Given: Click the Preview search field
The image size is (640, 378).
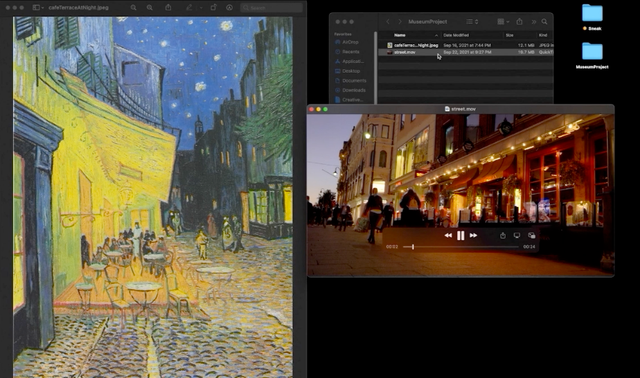Looking at the screenshot, I should pyautogui.click(x=271, y=7).
